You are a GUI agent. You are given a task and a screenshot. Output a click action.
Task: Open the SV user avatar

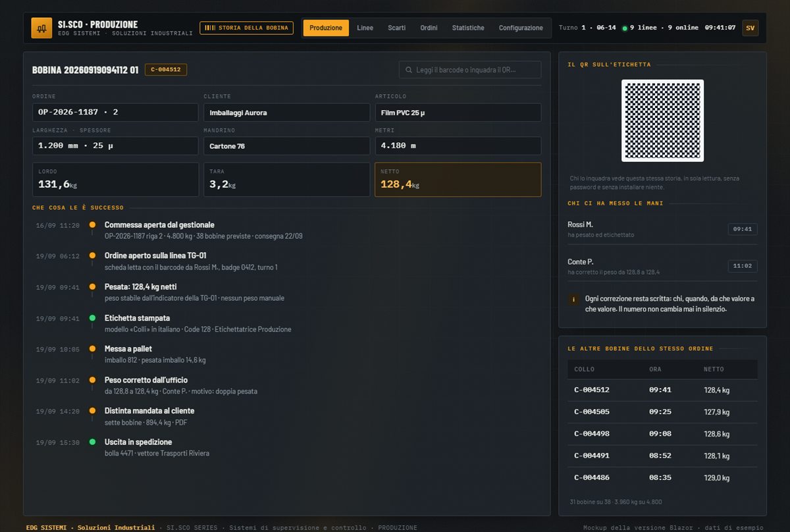pos(750,28)
